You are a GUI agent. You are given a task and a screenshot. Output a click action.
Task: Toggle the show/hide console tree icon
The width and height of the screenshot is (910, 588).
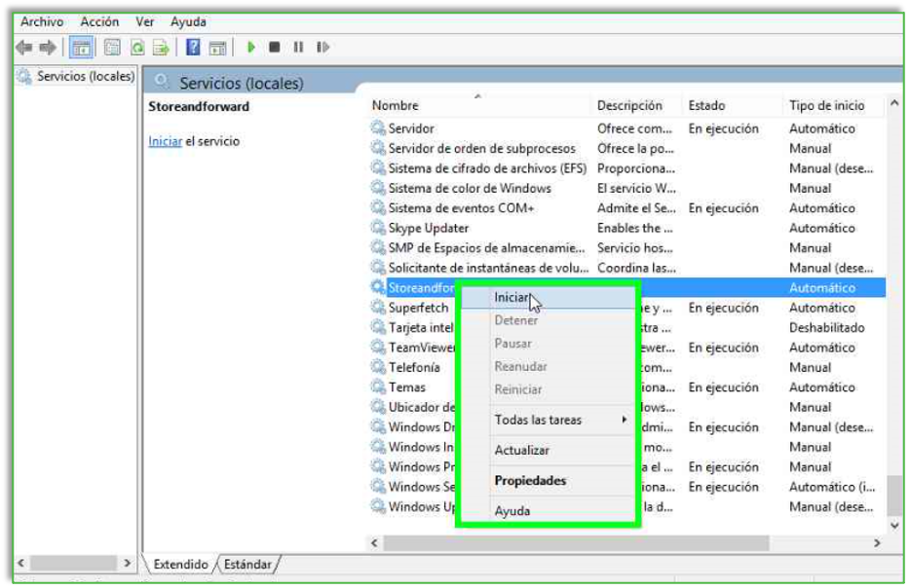[x=82, y=47]
